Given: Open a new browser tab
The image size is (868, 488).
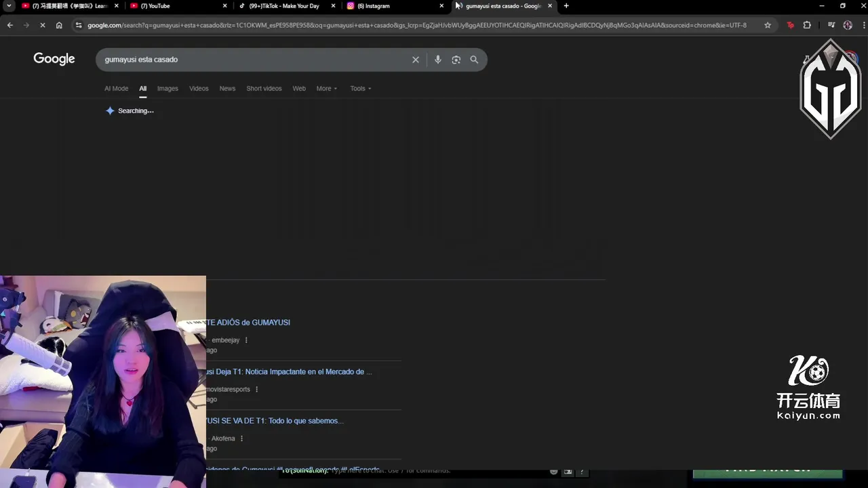Looking at the screenshot, I should pyautogui.click(x=566, y=6).
